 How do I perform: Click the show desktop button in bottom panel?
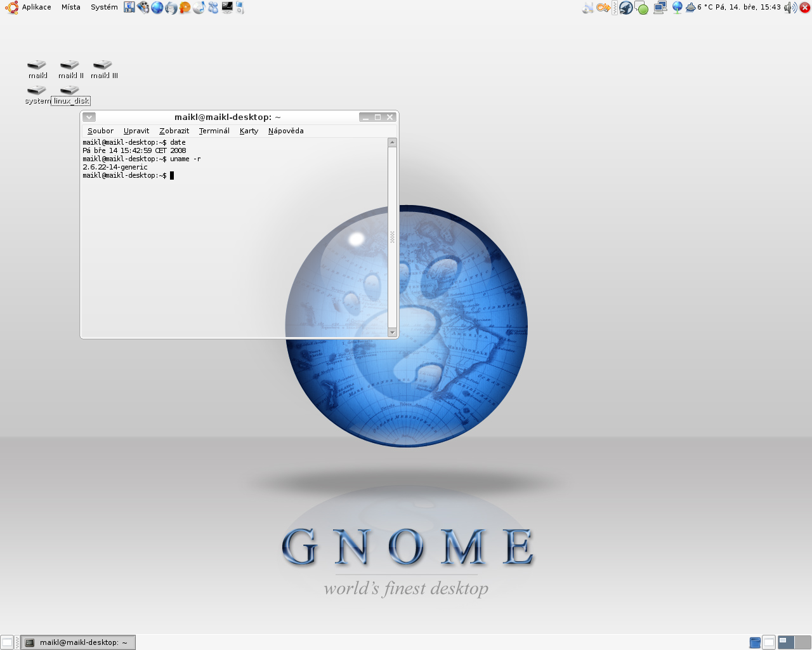(x=7, y=642)
